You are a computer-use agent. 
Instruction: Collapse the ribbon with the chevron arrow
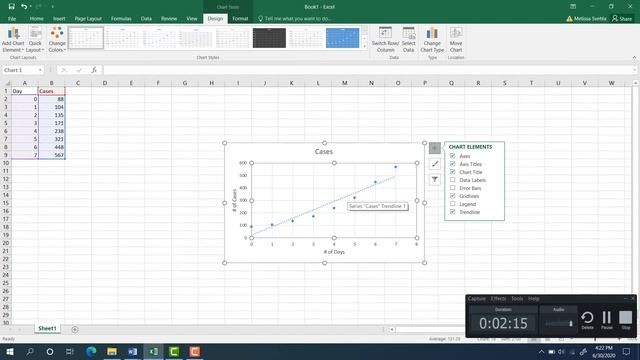[634, 58]
